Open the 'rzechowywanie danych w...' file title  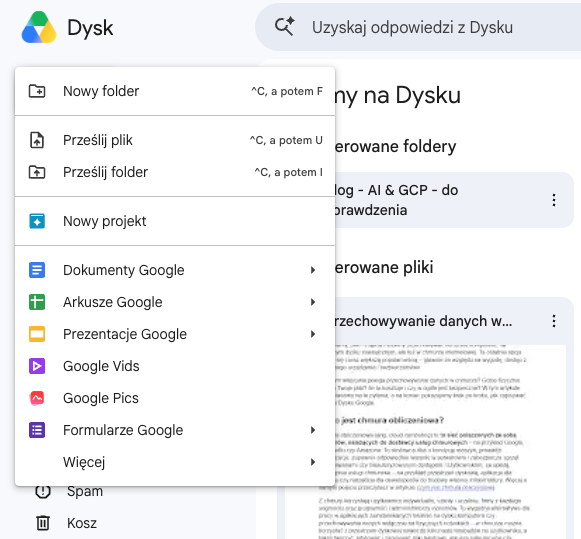point(423,321)
